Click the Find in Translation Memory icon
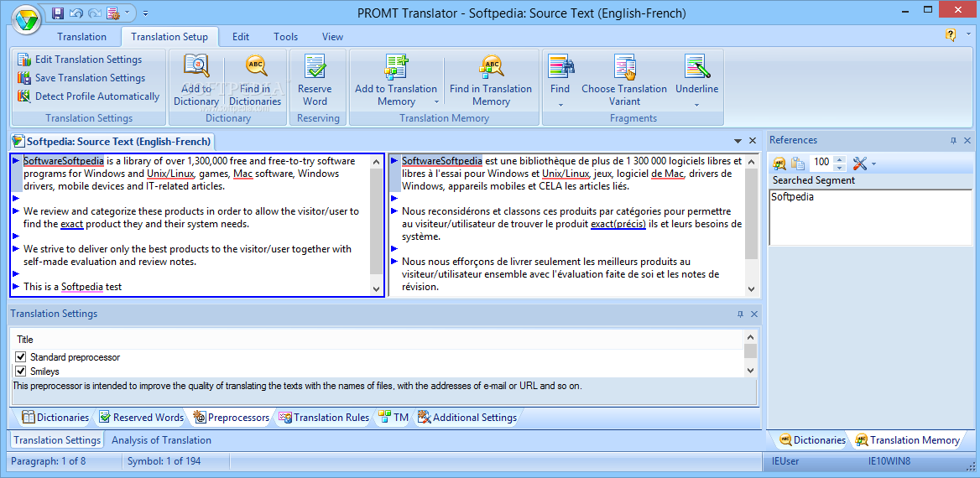This screenshot has width=980, height=478. [x=491, y=65]
